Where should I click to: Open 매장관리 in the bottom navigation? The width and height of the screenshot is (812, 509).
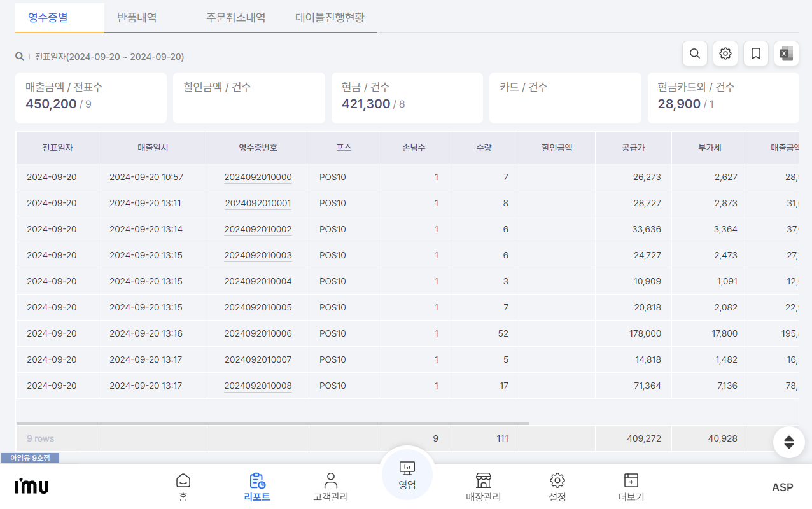[x=484, y=487]
